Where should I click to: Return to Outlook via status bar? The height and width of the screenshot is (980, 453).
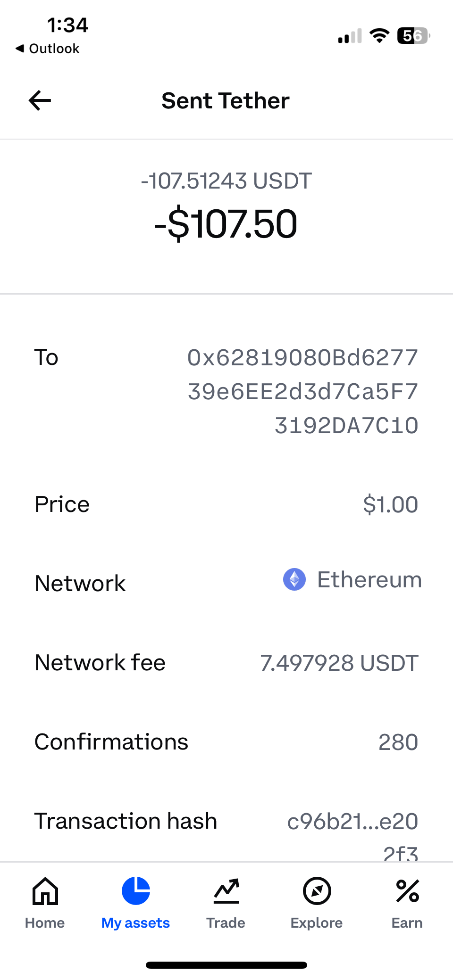(48, 49)
